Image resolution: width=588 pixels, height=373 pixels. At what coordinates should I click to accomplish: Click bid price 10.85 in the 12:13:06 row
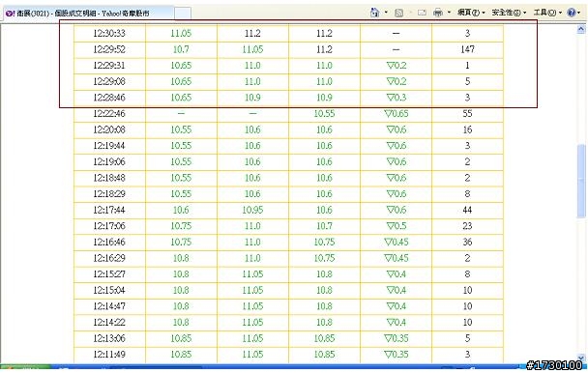pos(181,338)
